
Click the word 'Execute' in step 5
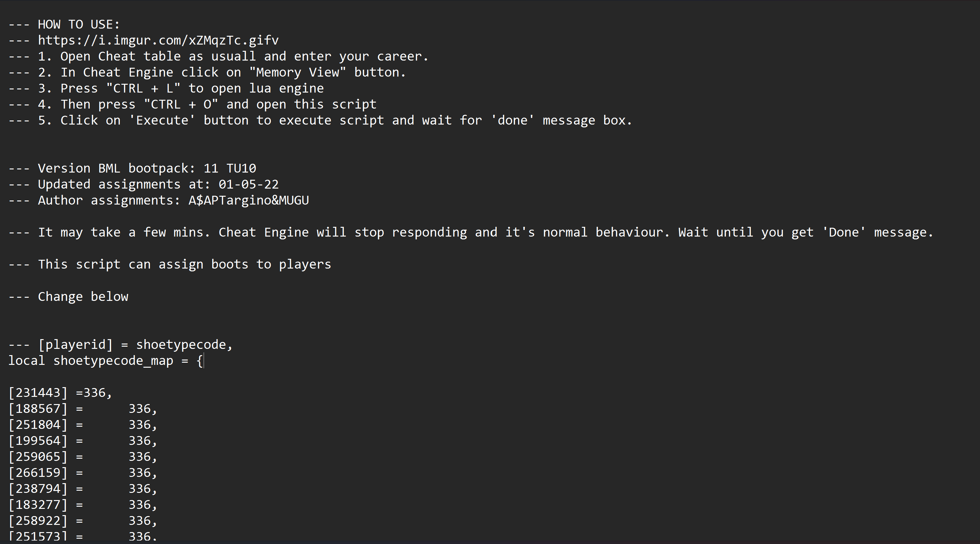pos(162,120)
